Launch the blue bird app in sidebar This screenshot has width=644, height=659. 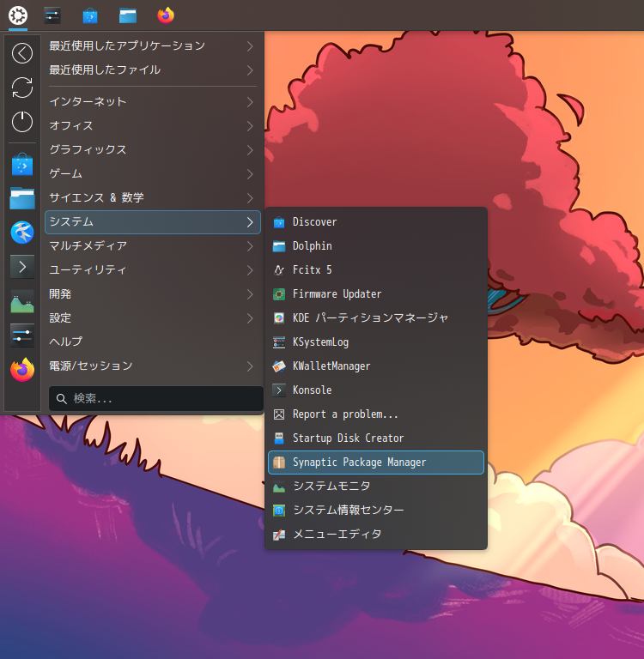coord(22,233)
